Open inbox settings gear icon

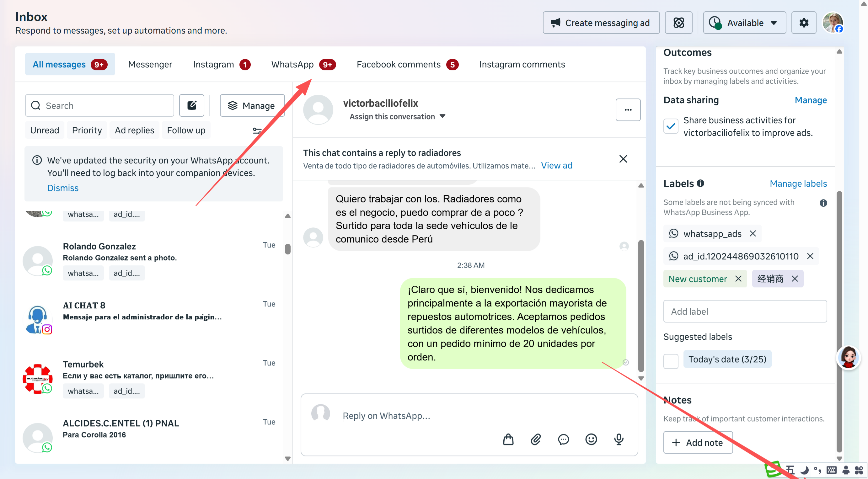click(x=804, y=23)
